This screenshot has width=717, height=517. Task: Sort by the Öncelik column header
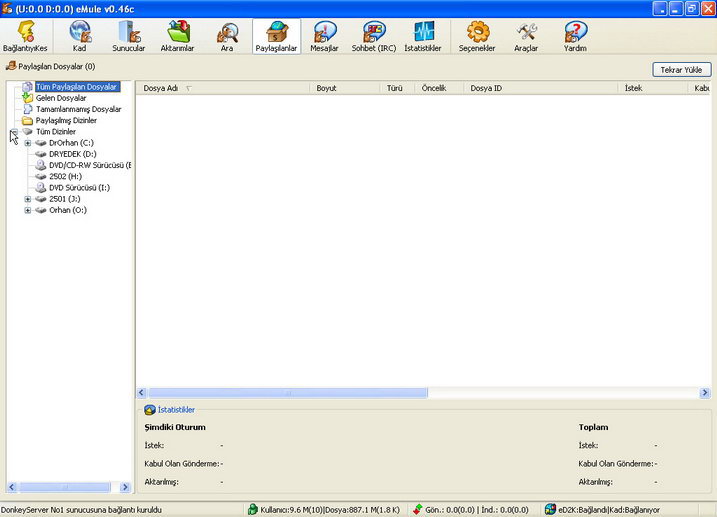pos(439,88)
